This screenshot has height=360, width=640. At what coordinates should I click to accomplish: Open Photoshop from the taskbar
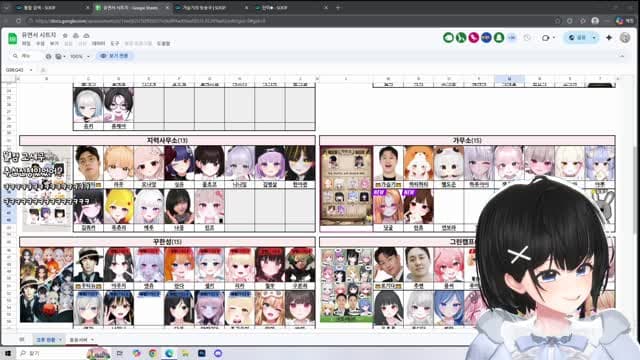pyautogui.click(x=202, y=353)
